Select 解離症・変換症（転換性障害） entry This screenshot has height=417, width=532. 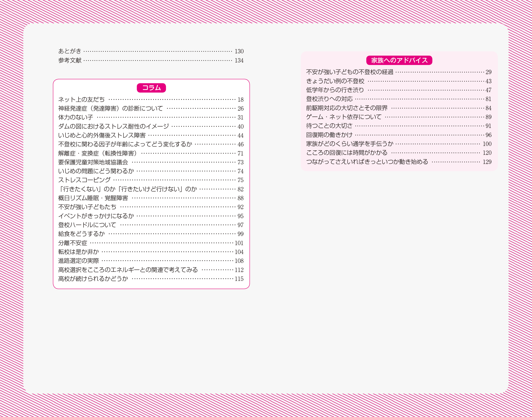click(x=151, y=153)
